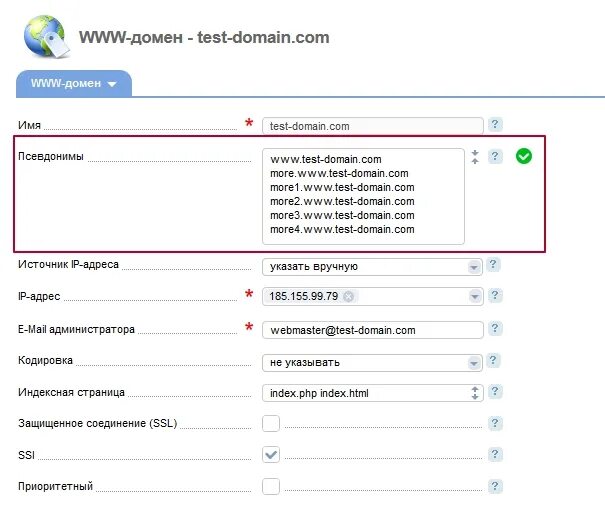This screenshot has height=506, width=605.
Task: Expand the Индексная страница field with arrows icon
Action: [475, 393]
